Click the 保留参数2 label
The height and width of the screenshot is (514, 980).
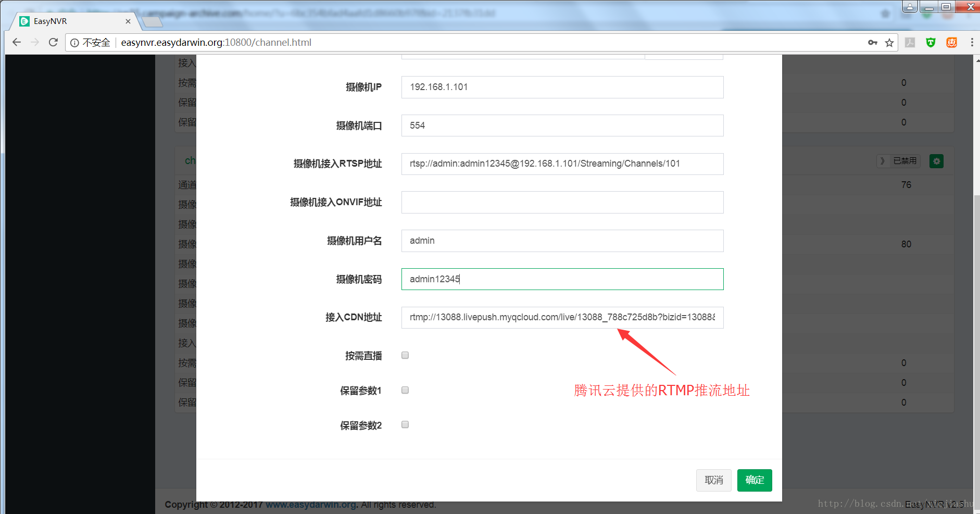pos(361,425)
